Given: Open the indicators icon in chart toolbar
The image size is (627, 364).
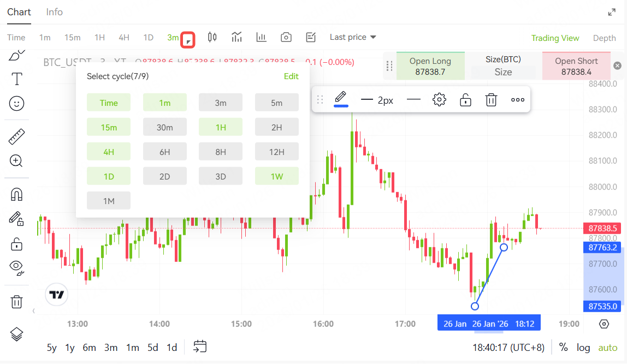Looking at the screenshot, I should (x=236, y=37).
